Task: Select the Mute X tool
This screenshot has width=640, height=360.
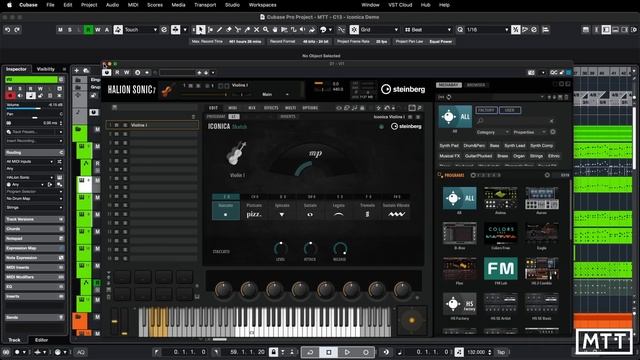Action: (256, 30)
